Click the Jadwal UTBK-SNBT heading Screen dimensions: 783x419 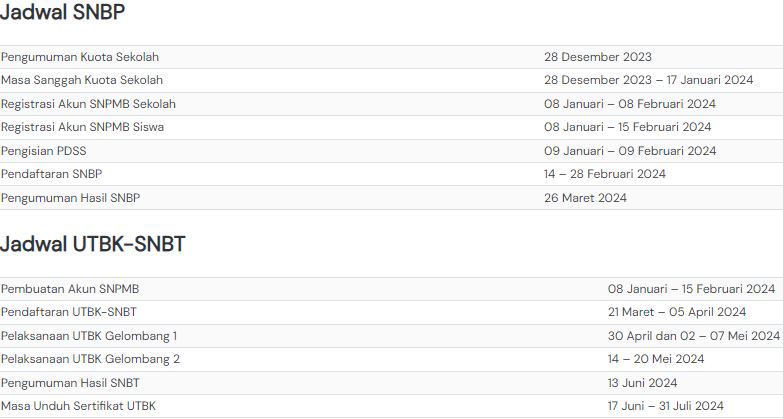point(93,245)
